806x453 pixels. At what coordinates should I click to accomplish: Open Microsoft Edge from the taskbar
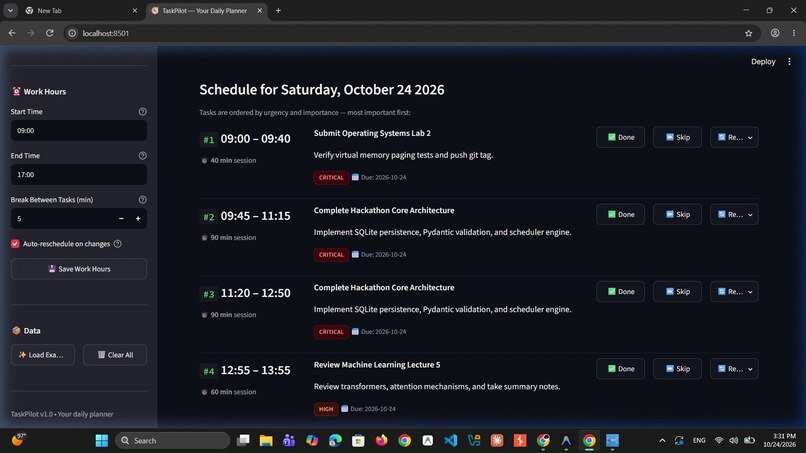[x=335, y=441]
